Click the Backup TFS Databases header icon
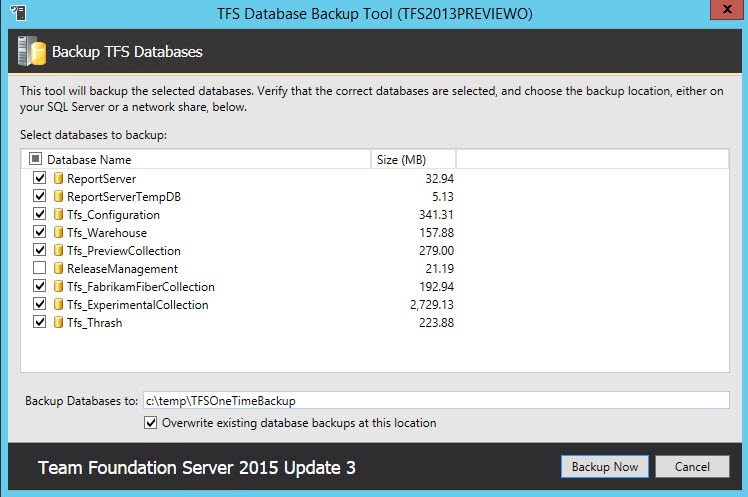 coord(31,51)
